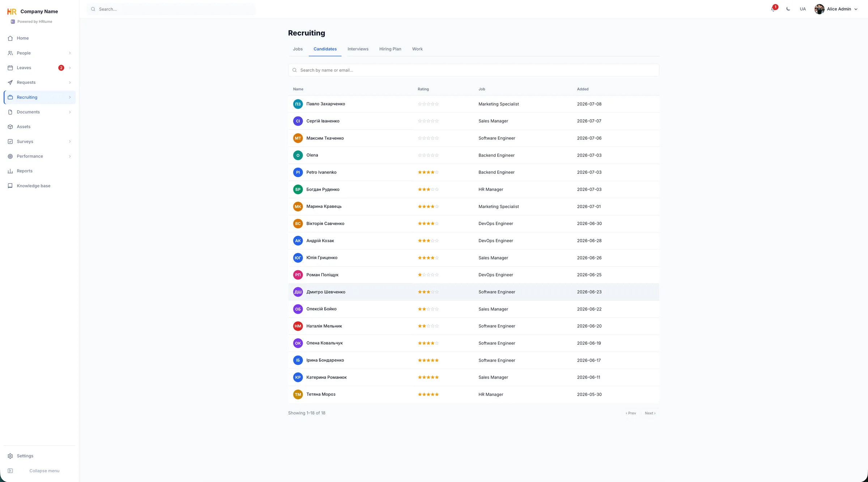Click the ТМ avatar for Тетяна Мороз
Image resolution: width=868 pixels, height=482 pixels.
tap(298, 395)
